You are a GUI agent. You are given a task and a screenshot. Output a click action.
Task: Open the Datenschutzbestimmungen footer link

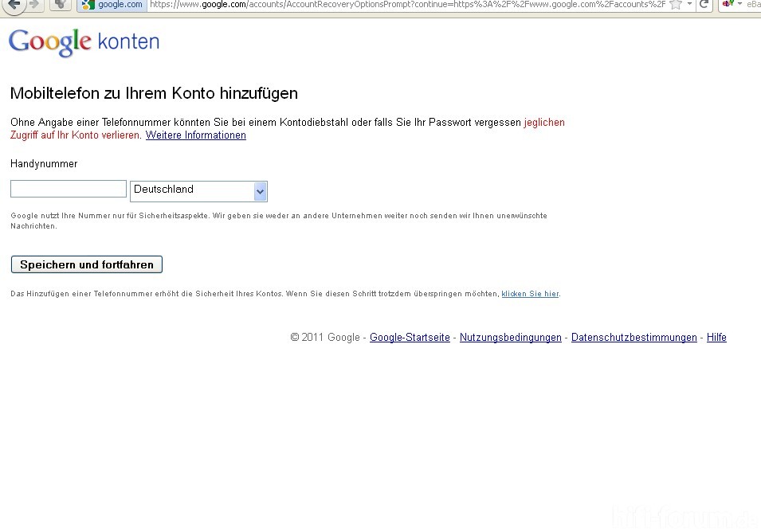(634, 338)
